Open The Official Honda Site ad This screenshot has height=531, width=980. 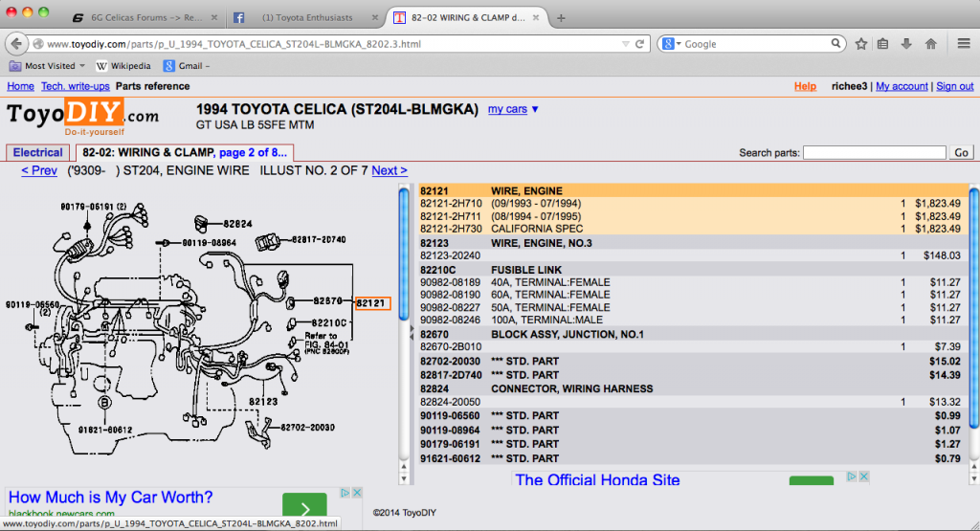597,479
